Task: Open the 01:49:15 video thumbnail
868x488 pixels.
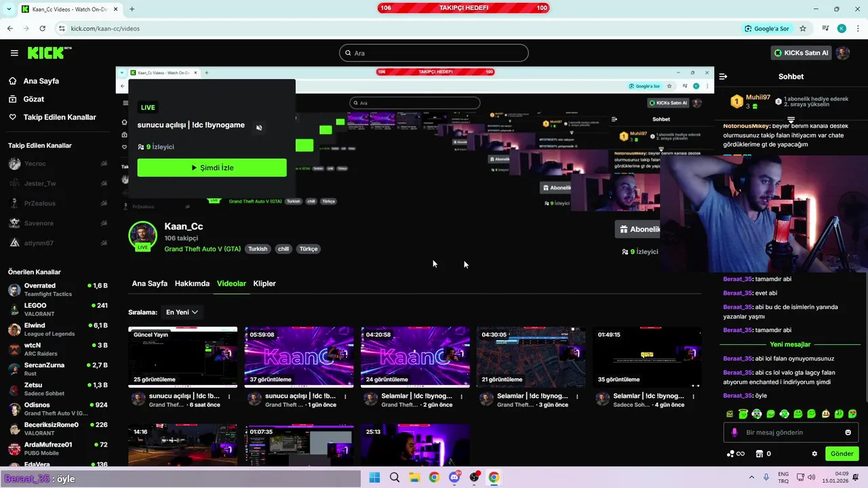Action: point(647,357)
